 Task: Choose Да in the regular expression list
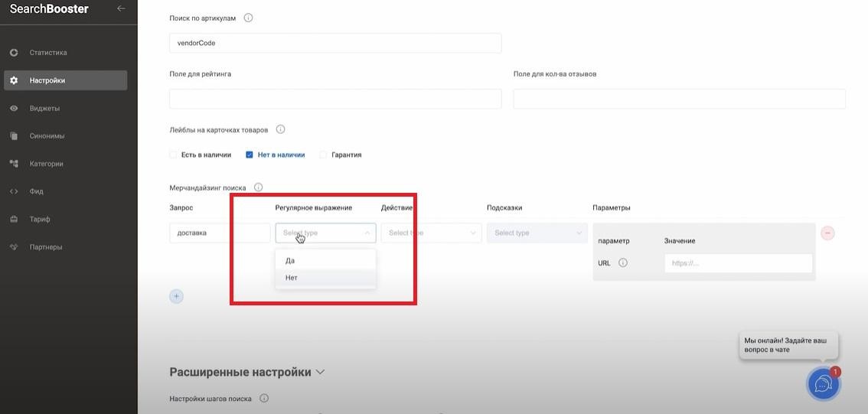point(290,261)
